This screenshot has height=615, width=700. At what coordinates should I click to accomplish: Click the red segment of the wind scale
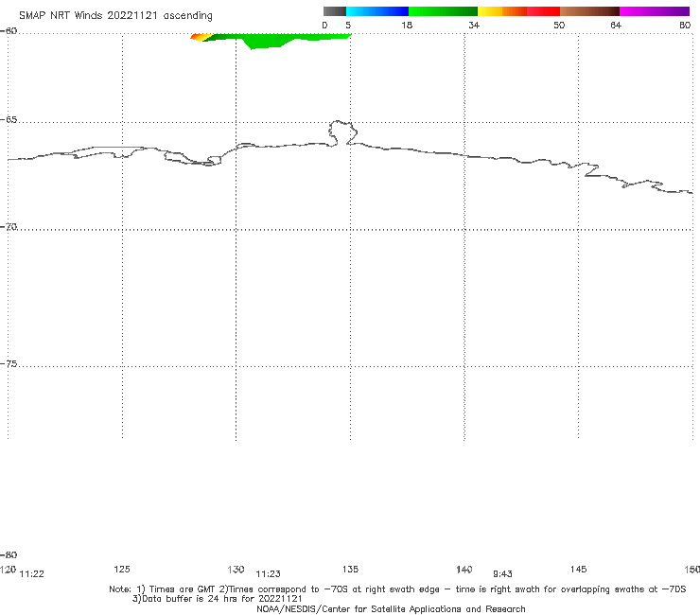point(543,11)
